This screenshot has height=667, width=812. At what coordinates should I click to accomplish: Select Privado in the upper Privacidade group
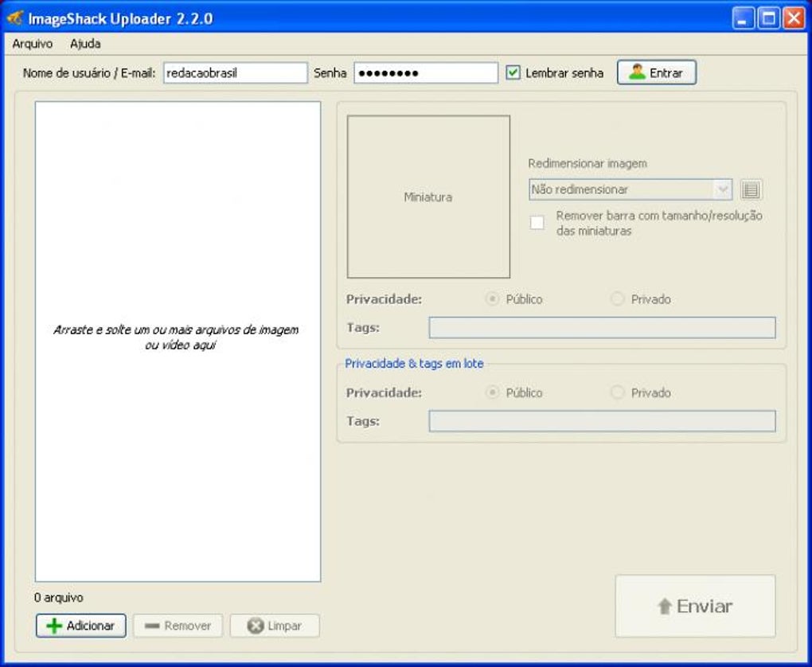(x=617, y=299)
